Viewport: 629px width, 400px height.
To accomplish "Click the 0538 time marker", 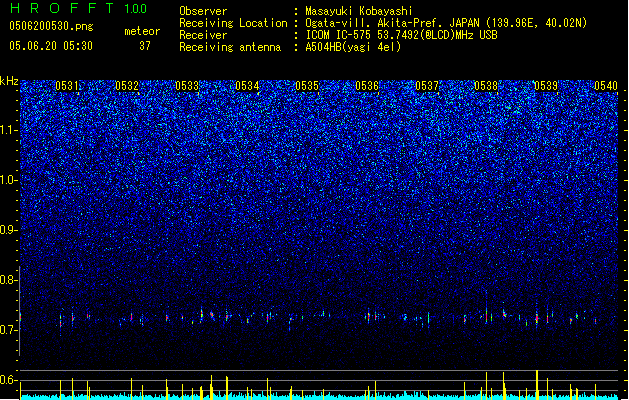I will pos(486,86).
